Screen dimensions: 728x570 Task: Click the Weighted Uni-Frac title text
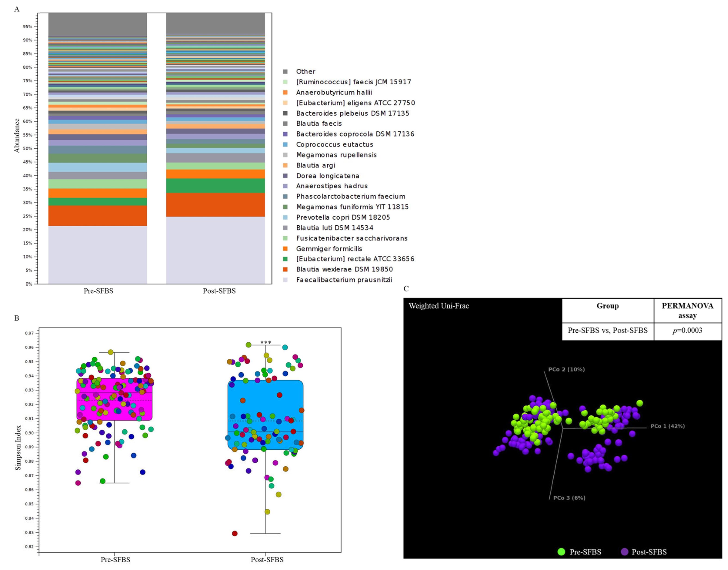(439, 306)
